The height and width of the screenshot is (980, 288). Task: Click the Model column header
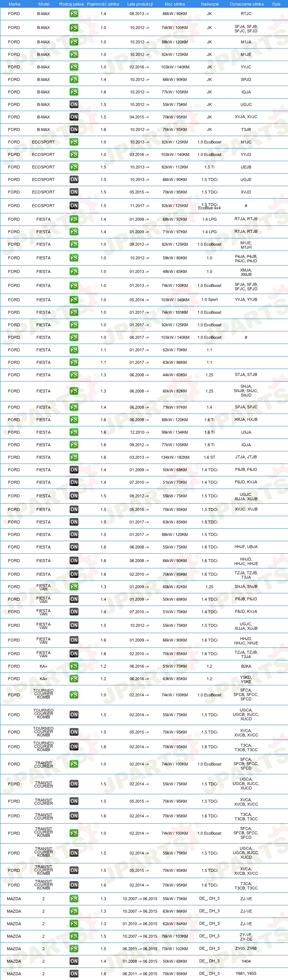pos(44,4)
